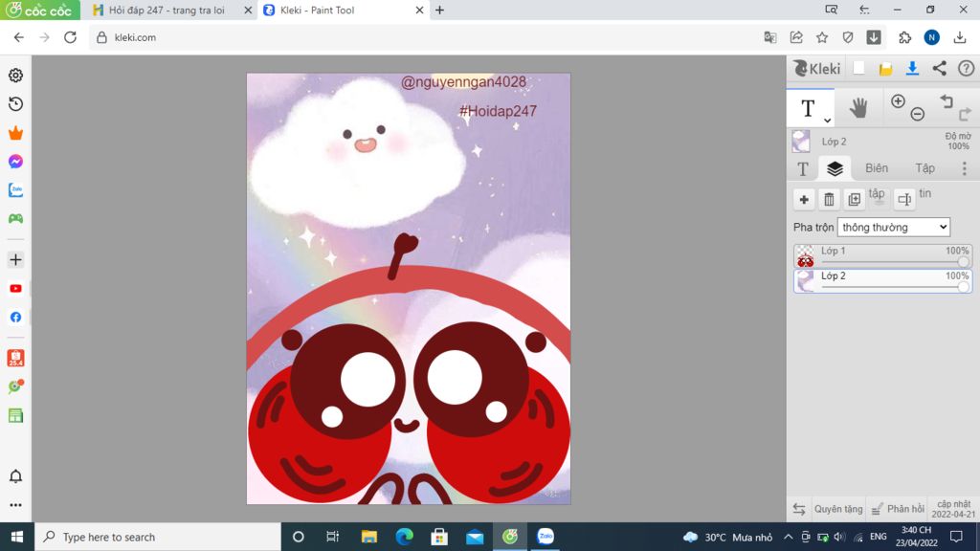
Task: Undo the last action in Kleki
Action: point(947,101)
